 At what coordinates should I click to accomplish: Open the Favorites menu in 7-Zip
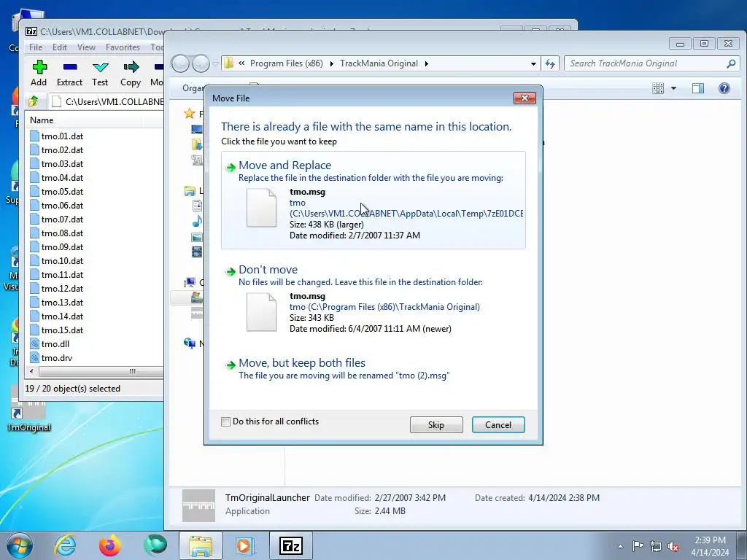(x=123, y=47)
